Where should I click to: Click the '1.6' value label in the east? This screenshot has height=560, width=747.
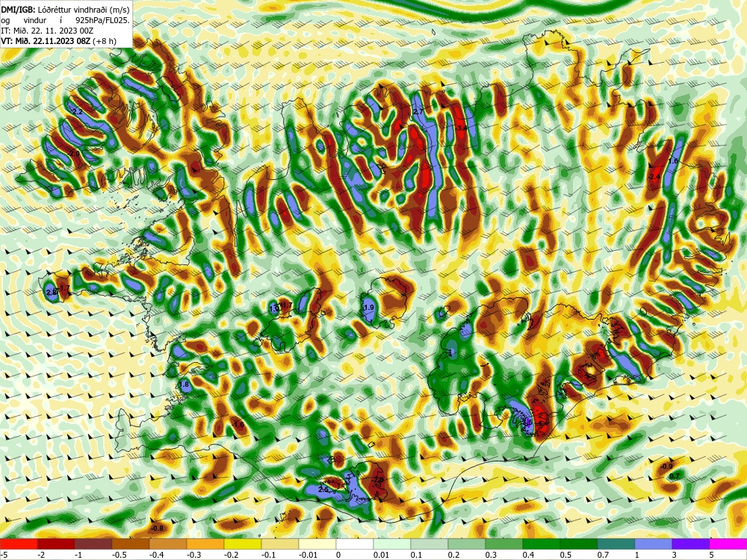(x=673, y=161)
